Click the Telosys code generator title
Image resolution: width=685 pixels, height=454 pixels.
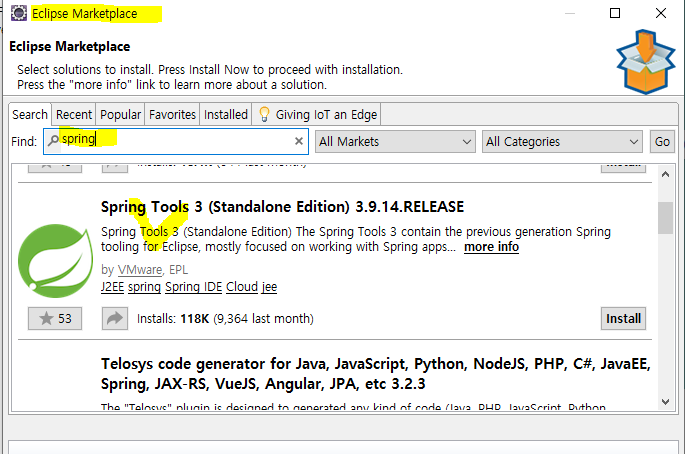(x=376, y=374)
